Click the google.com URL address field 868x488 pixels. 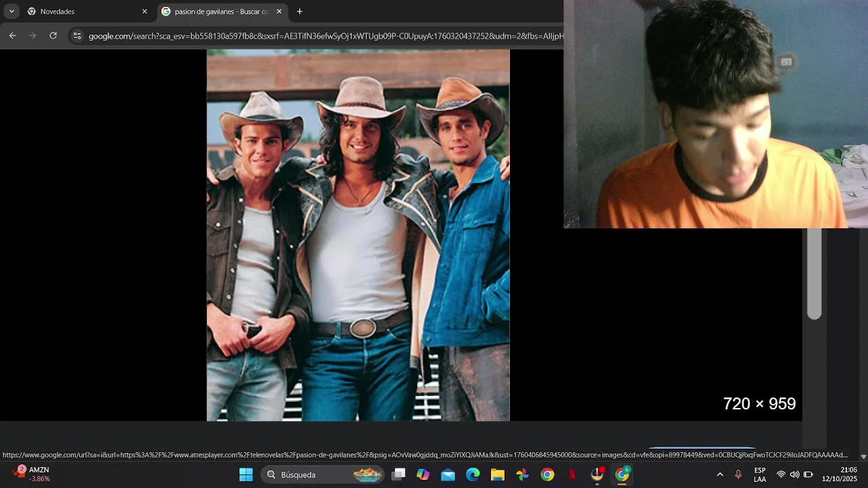click(325, 36)
